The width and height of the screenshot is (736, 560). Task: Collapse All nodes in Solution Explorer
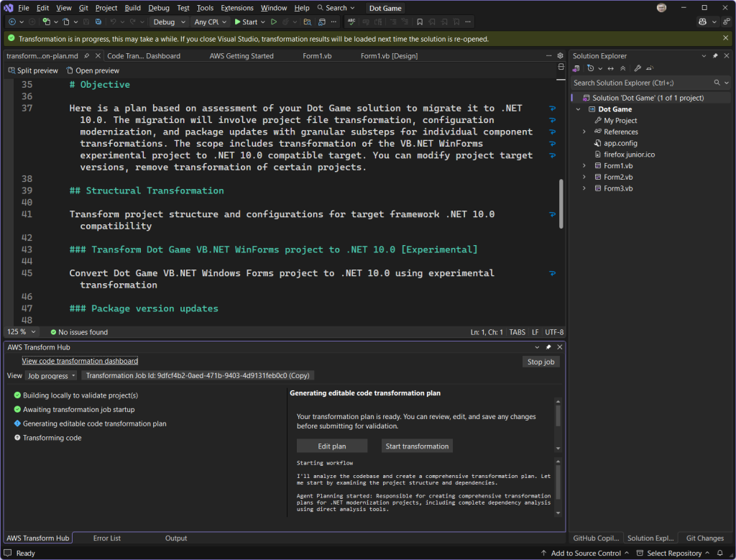coord(623,68)
